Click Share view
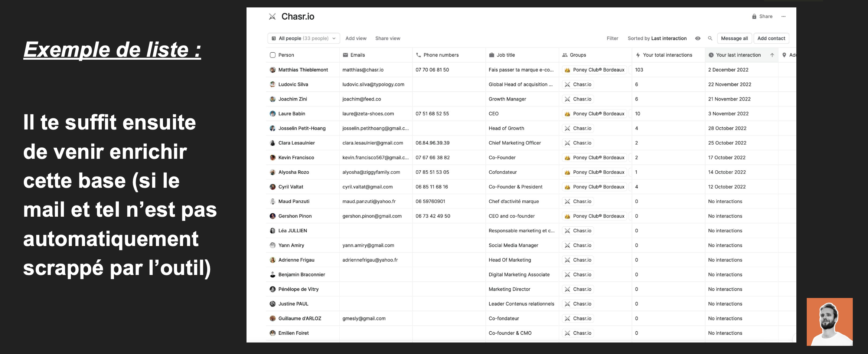This screenshot has width=868, height=354. tap(388, 38)
